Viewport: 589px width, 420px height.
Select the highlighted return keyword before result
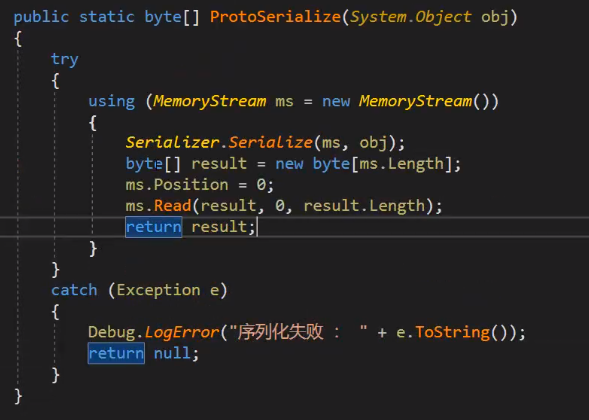click(154, 227)
